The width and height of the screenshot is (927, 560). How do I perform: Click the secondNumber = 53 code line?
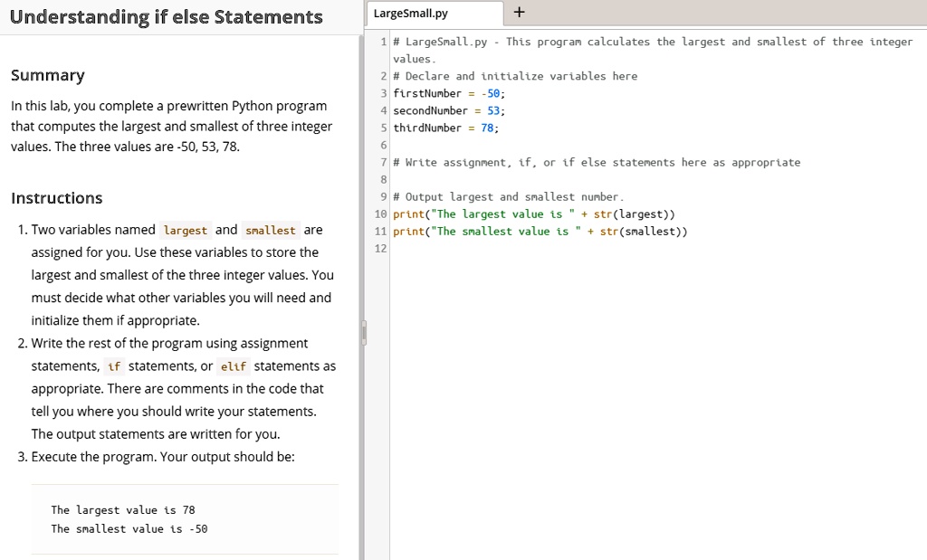click(449, 110)
